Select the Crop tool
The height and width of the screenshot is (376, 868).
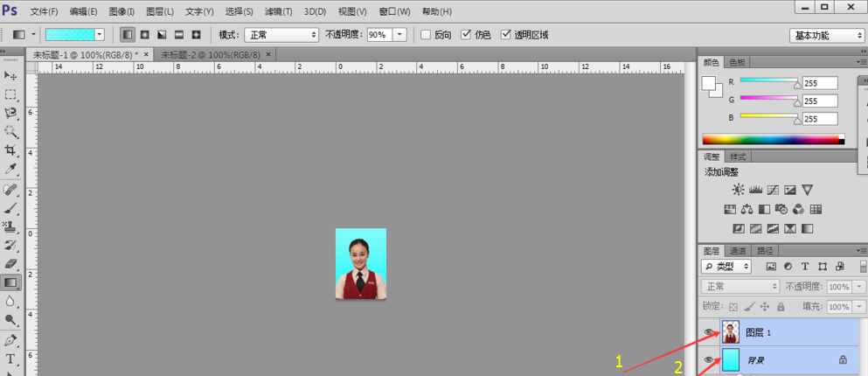(10, 150)
